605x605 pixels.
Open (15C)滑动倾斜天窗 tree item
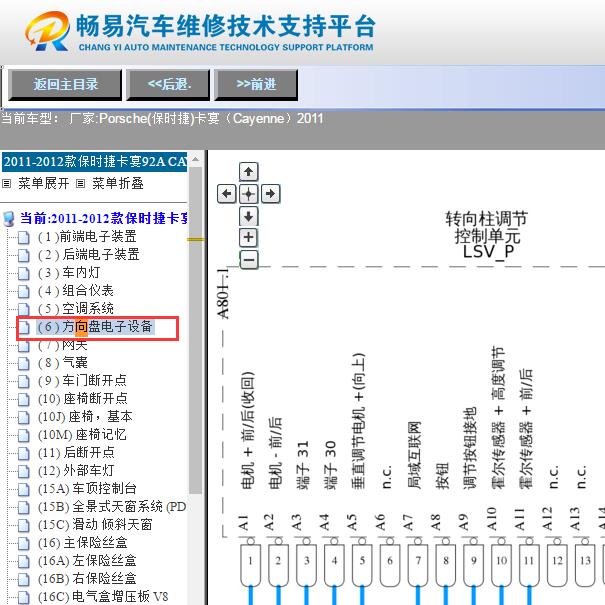pyautogui.click(x=95, y=525)
